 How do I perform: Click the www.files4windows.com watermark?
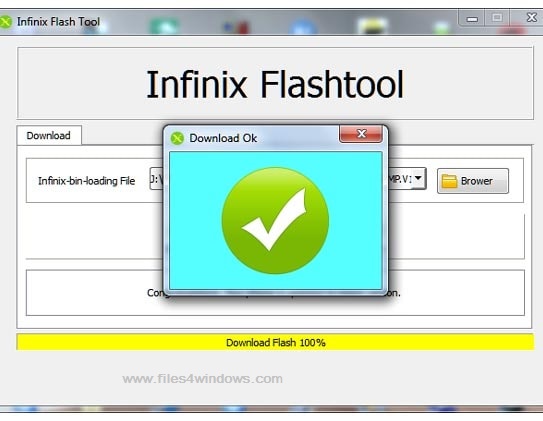pos(203,378)
